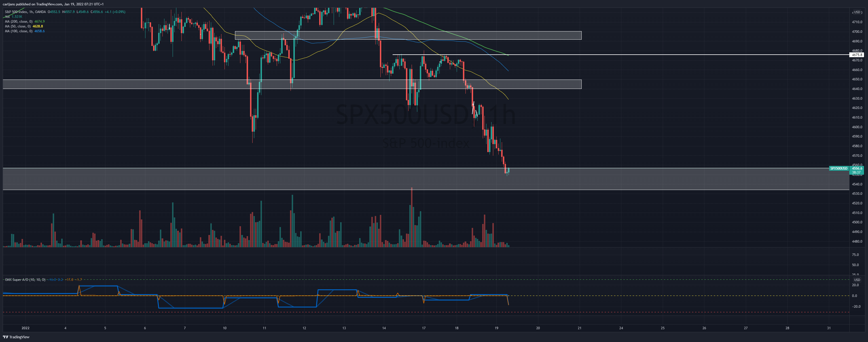868x342 pixels.
Task: Click the tallest volume bar on Jan 14
Action: coord(411,217)
